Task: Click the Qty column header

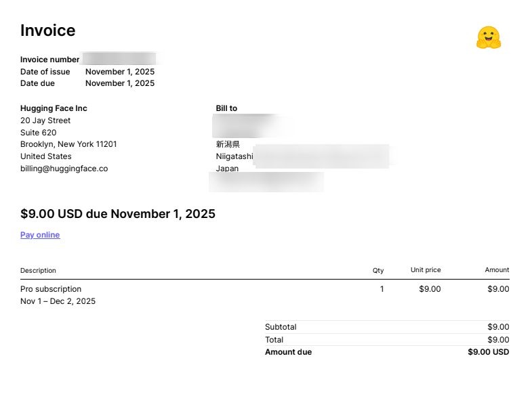Action: point(378,270)
